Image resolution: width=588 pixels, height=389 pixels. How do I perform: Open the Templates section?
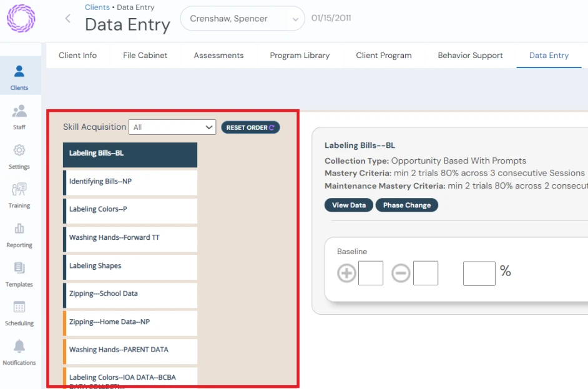pos(19,272)
